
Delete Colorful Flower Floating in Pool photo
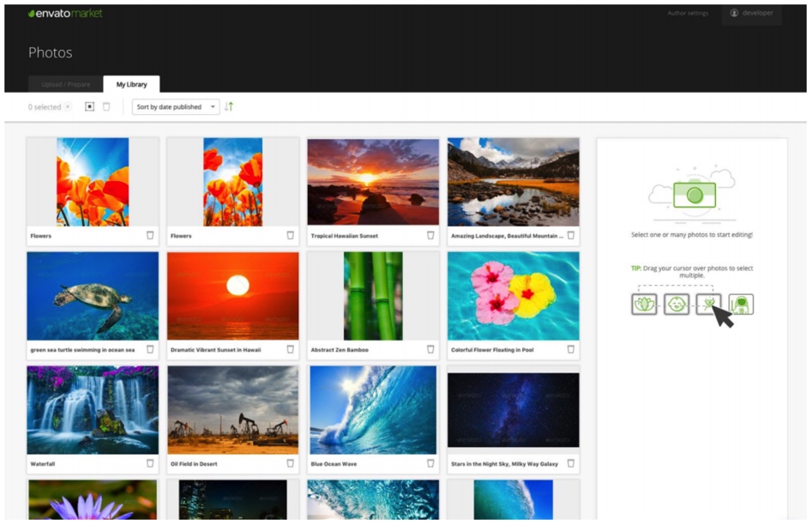pos(571,349)
